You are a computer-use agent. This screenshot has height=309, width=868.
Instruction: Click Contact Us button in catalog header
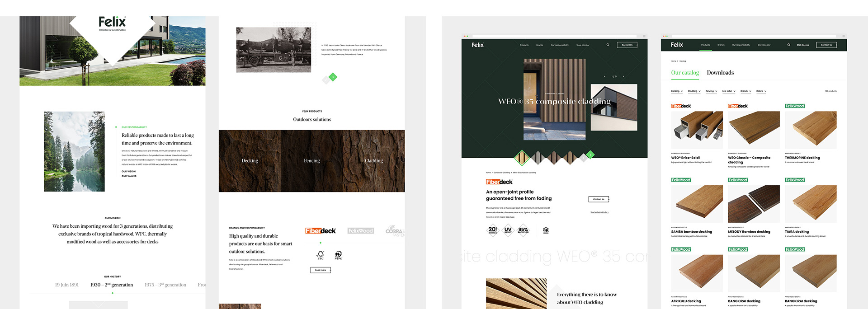(x=826, y=45)
